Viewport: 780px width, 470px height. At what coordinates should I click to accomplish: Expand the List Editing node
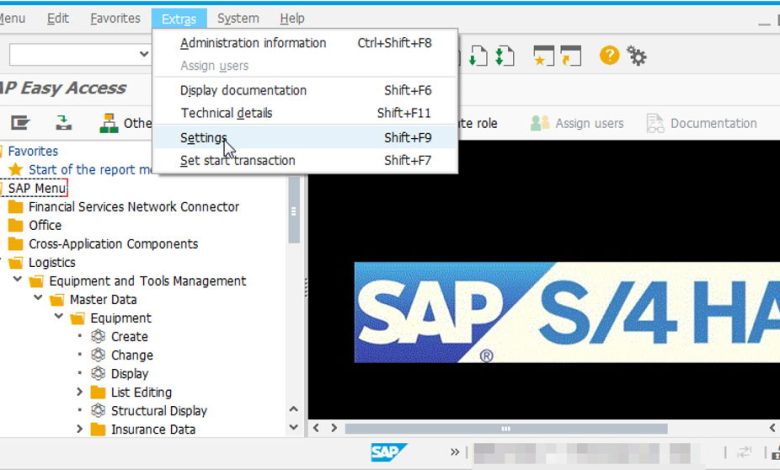pos(79,392)
